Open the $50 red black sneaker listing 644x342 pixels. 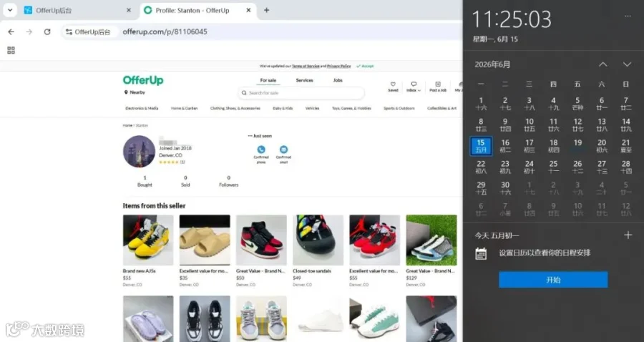tap(261, 240)
